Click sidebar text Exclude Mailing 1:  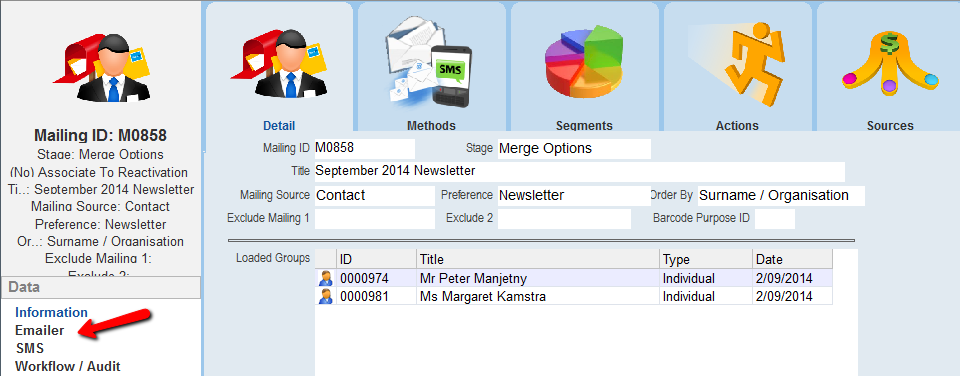click(99, 259)
